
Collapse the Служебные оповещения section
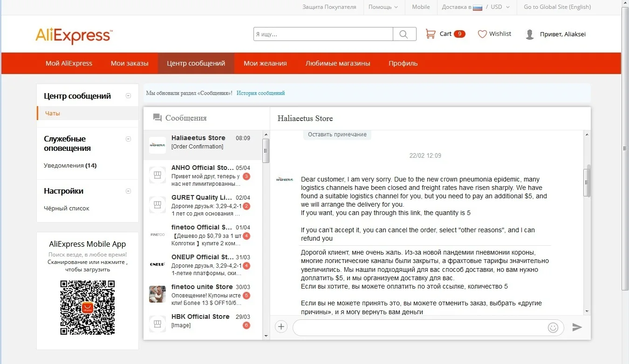tap(129, 139)
